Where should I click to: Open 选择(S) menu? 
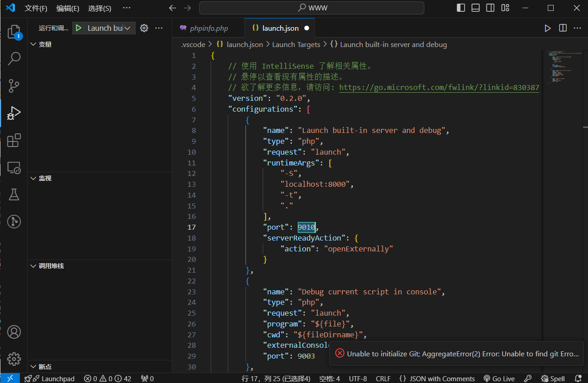click(99, 8)
